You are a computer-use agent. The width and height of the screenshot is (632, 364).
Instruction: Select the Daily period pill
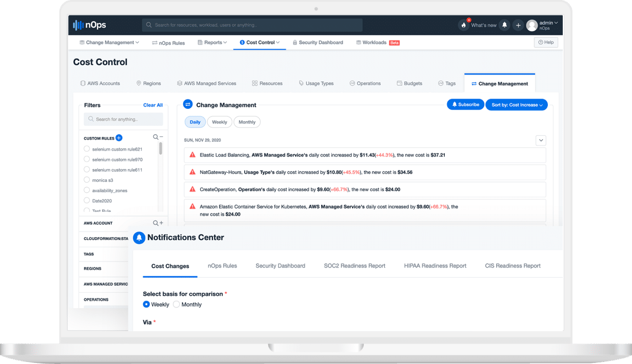[x=195, y=122]
